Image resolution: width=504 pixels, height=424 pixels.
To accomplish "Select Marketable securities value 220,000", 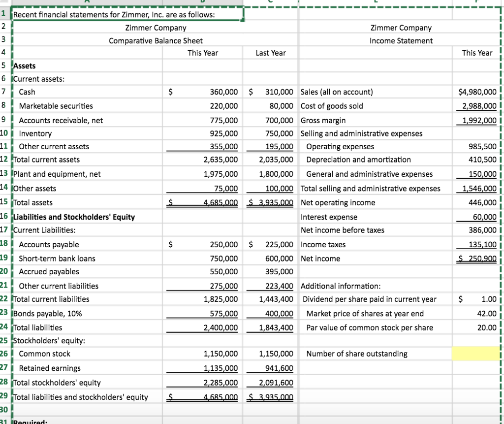I will pos(224,106).
